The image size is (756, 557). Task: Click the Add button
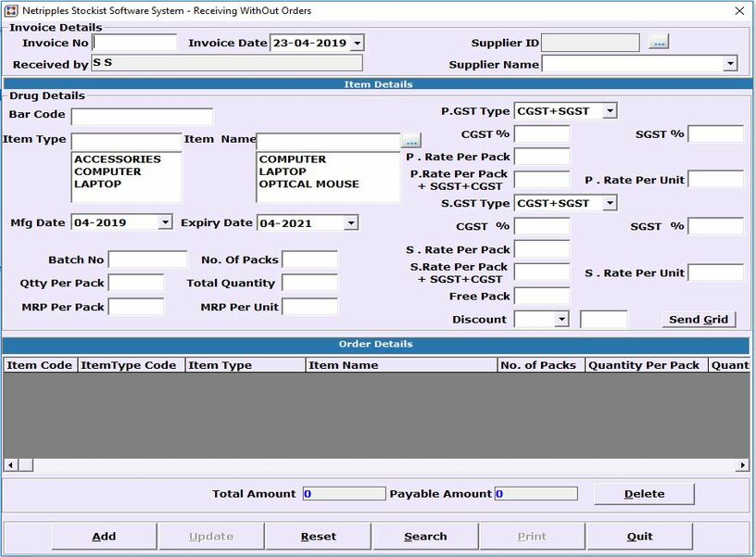tap(104, 537)
